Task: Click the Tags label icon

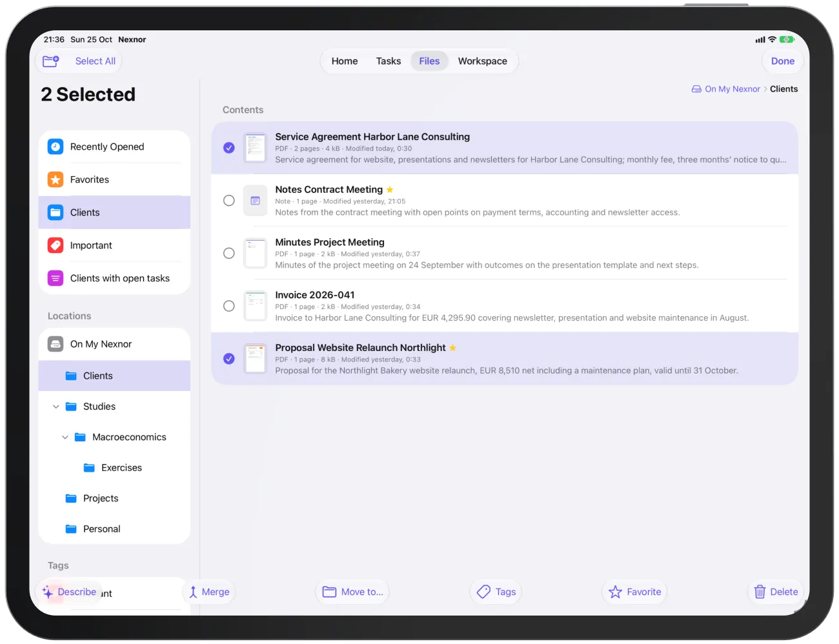Action: point(483,592)
